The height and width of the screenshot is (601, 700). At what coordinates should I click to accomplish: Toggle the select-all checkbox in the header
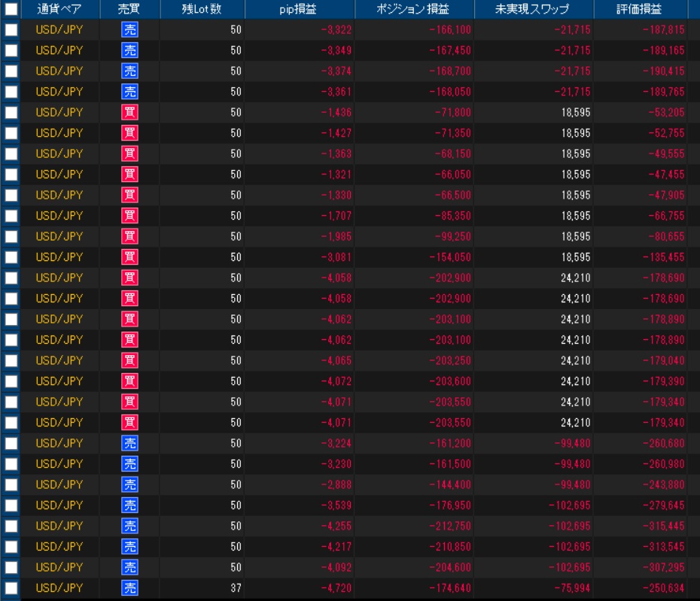(11, 9)
